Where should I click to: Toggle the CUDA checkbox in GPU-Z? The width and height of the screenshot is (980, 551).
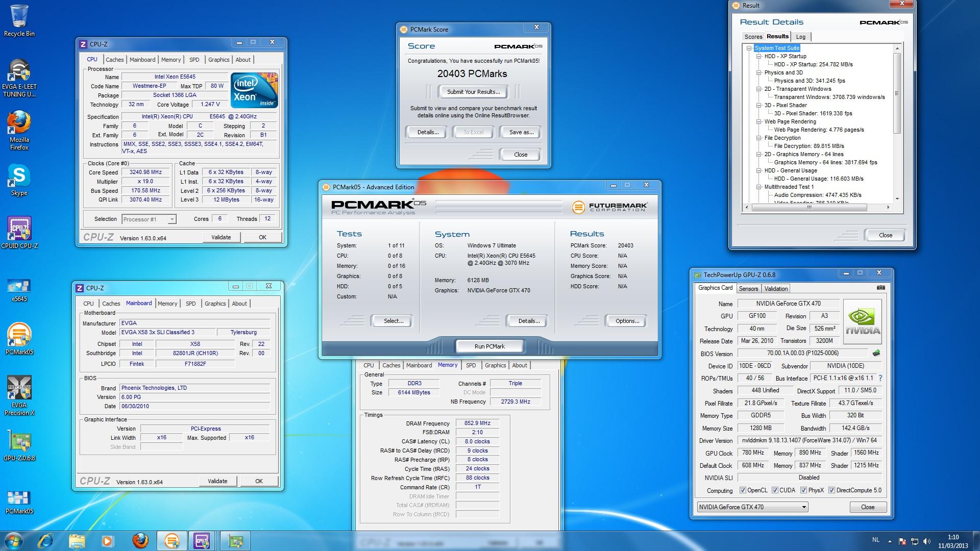[775, 490]
